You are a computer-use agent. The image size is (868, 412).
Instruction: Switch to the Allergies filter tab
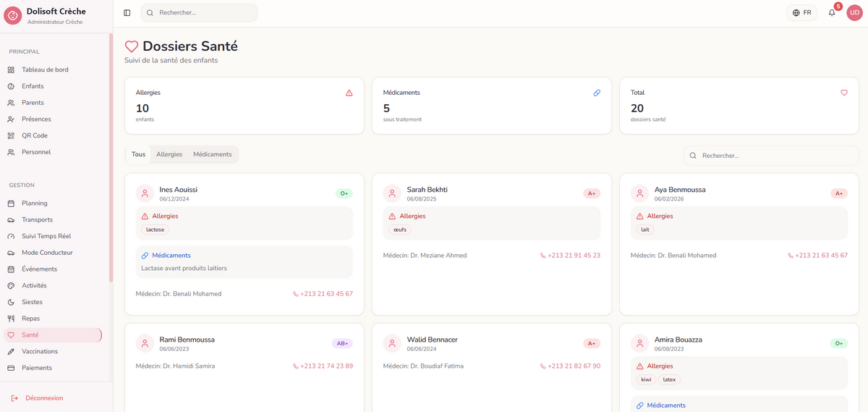(169, 154)
